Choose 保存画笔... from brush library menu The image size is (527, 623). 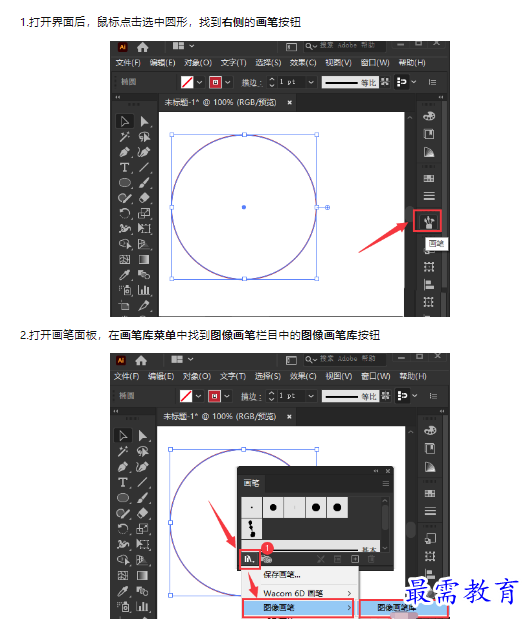pyautogui.click(x=282, y=575)
